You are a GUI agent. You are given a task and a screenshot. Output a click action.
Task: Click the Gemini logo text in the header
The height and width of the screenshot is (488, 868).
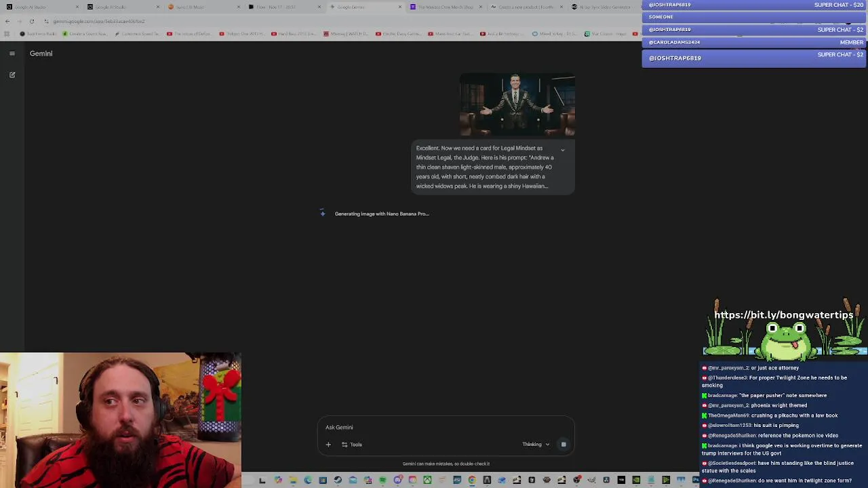(41, 54)
